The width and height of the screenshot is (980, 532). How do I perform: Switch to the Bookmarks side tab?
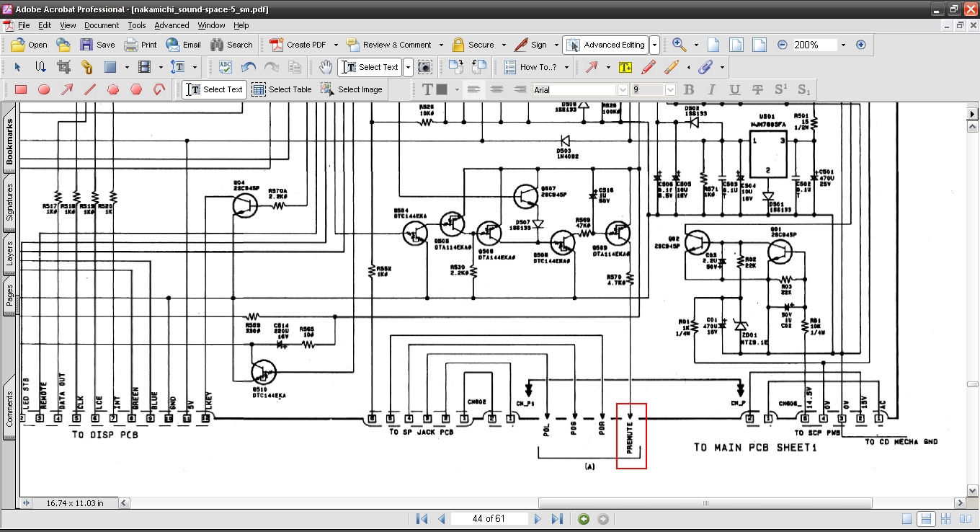point(10,141)
